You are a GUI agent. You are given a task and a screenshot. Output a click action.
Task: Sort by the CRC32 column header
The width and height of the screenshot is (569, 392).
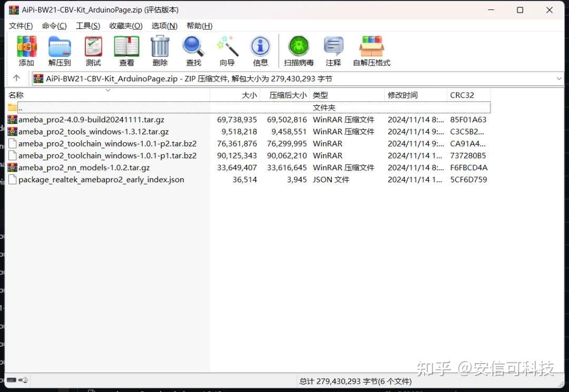tap(468, 95)
